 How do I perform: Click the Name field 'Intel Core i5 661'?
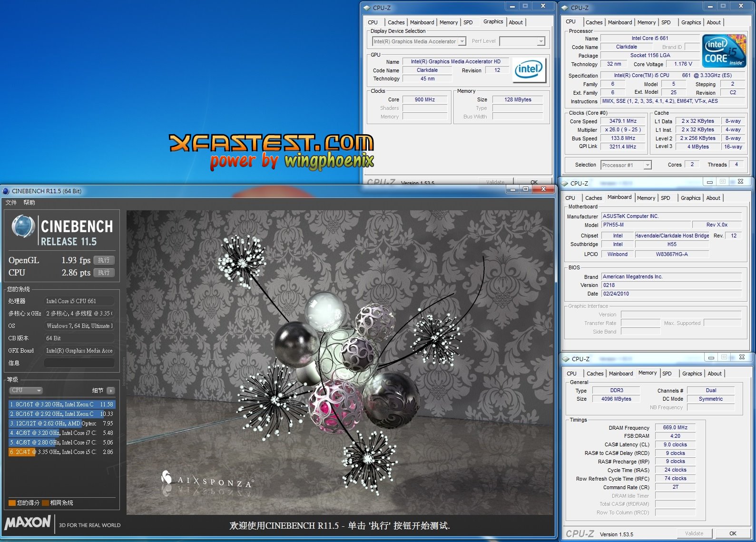pos(650,38)
